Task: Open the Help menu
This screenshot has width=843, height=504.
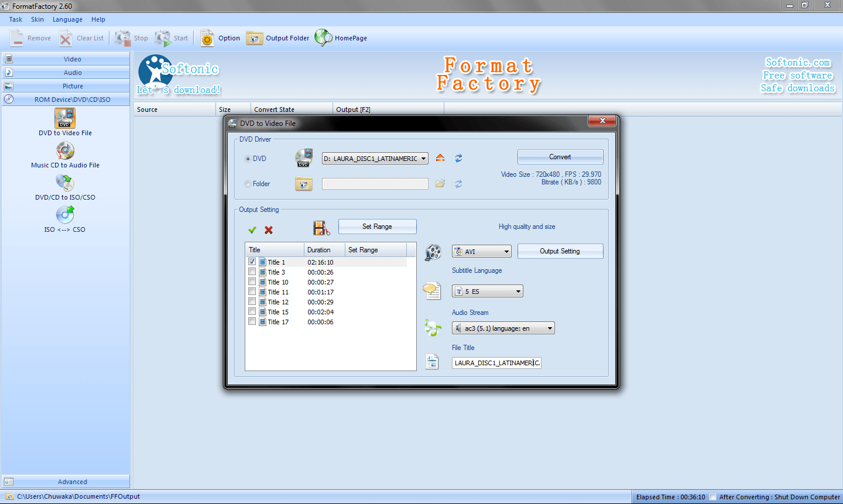Action: click(x=98, y=19)
